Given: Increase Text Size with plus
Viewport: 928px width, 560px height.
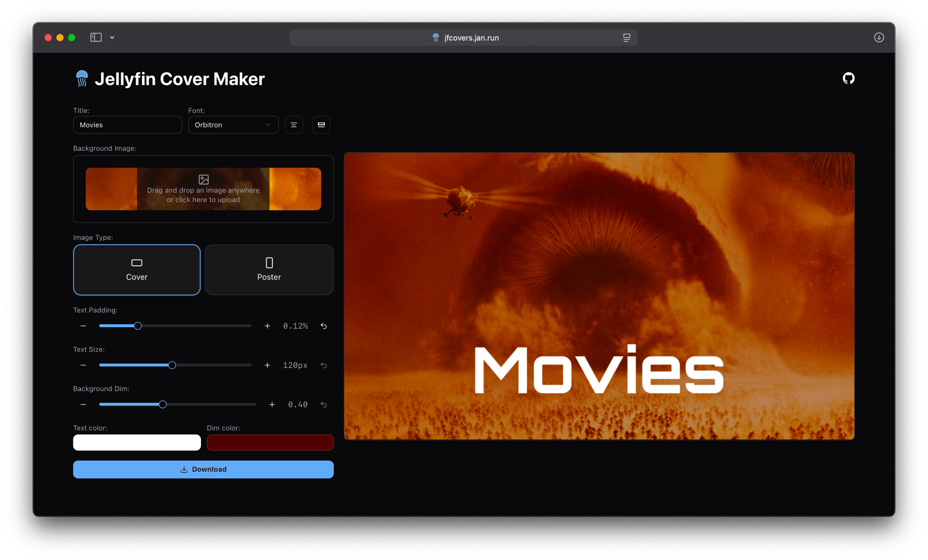Looking at the screenshot, I should tap(267, 366).
